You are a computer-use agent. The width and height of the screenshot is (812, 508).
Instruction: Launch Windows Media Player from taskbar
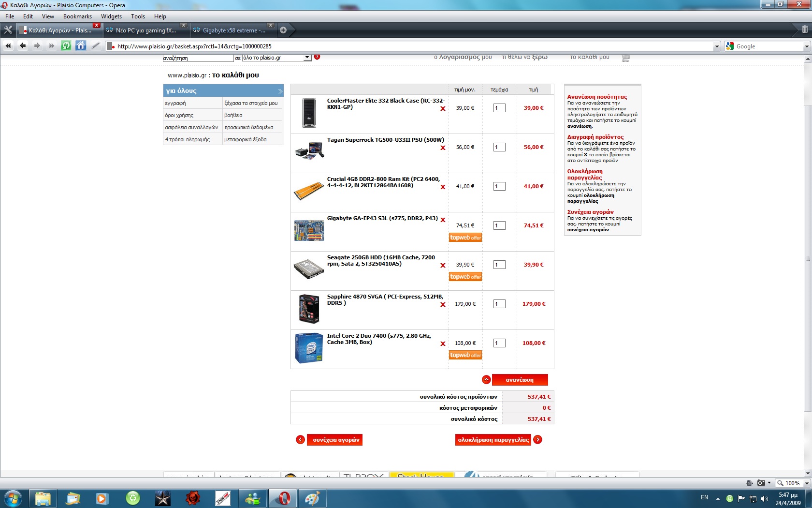pos(102,498)
